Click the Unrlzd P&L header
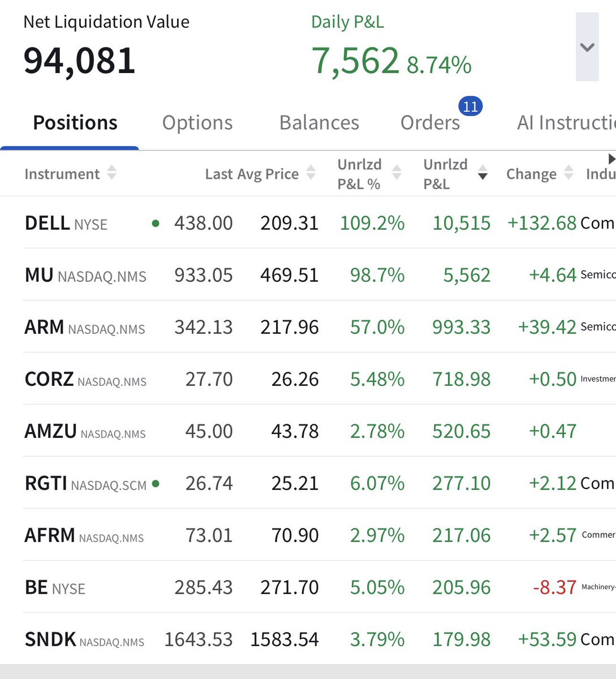 tap(445, 174)
